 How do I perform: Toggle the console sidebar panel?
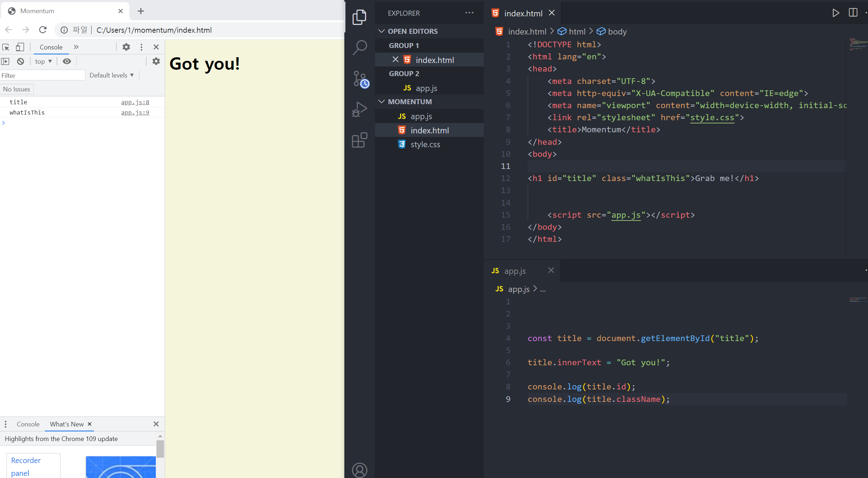click(5, 62)
